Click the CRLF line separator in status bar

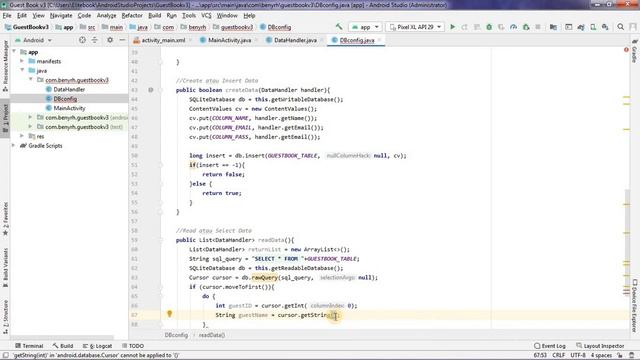558,355
